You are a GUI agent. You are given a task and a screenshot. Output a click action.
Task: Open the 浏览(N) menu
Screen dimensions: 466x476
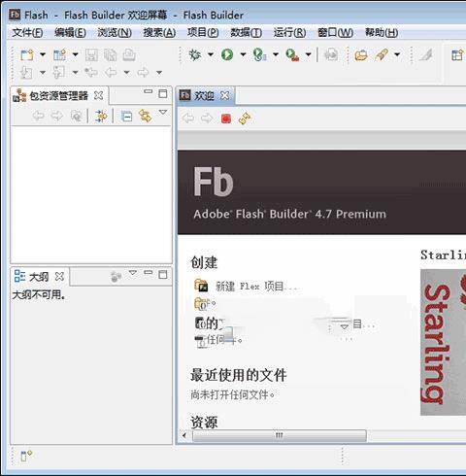pyautogui.click(x=115, y=33)
